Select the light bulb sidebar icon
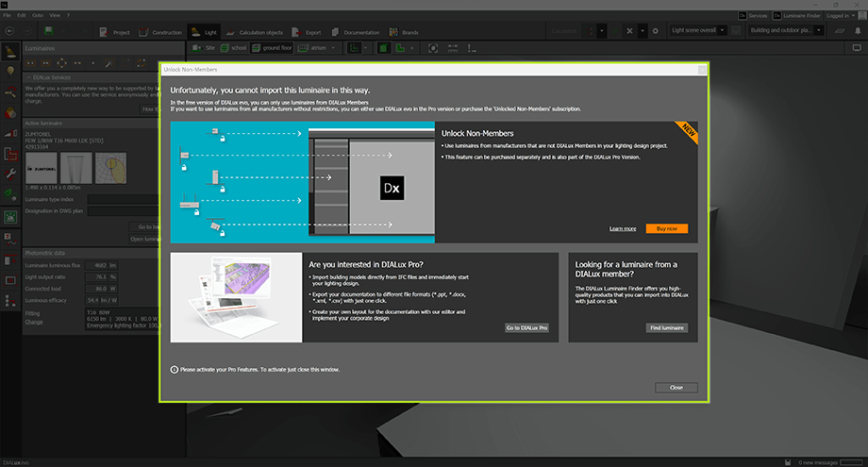Screen dimensions: 868x467 pyautogui.click(x=10, y=72)
